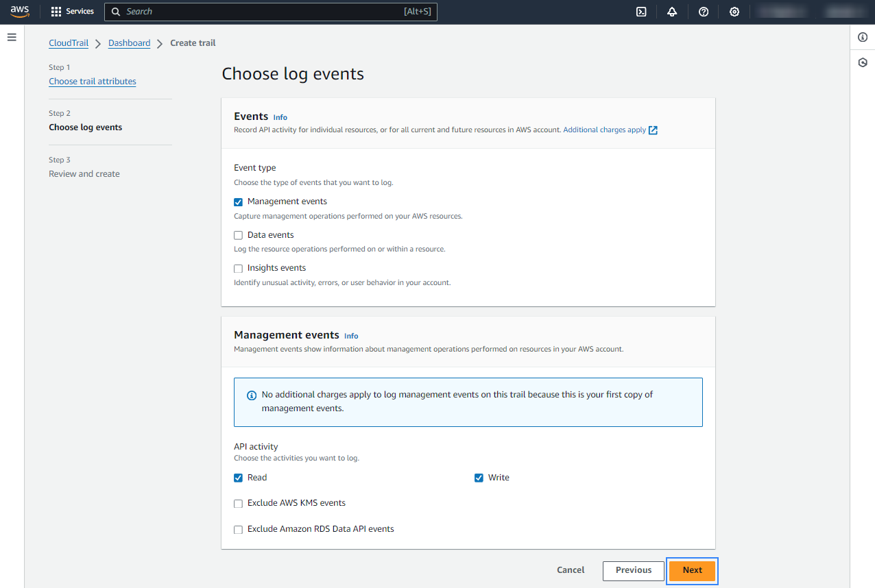The height and width of the screenshot is (588, 875).
Task: Check Exclude AWS KMS events
Action: coord(239,504)
